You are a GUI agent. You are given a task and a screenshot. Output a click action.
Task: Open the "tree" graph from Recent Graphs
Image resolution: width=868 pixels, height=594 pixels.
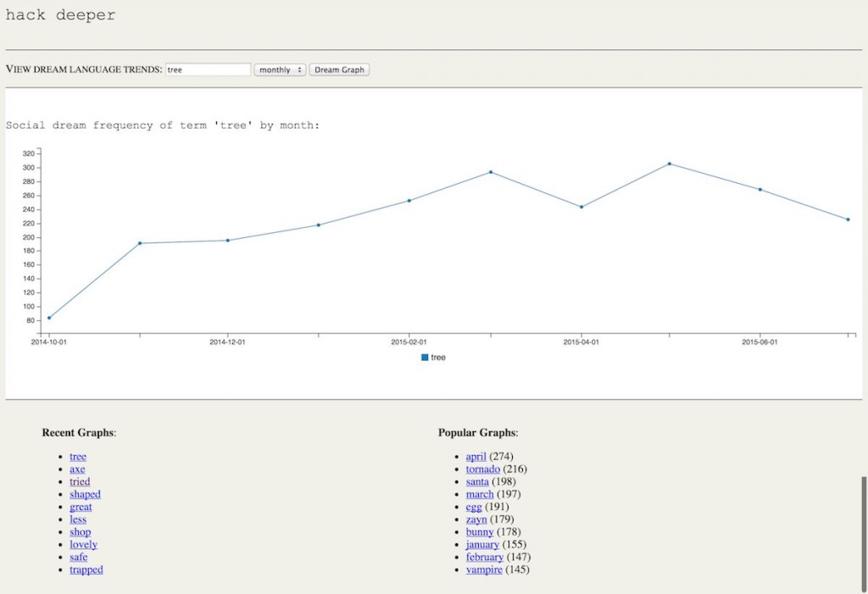[x=77, y=456]
